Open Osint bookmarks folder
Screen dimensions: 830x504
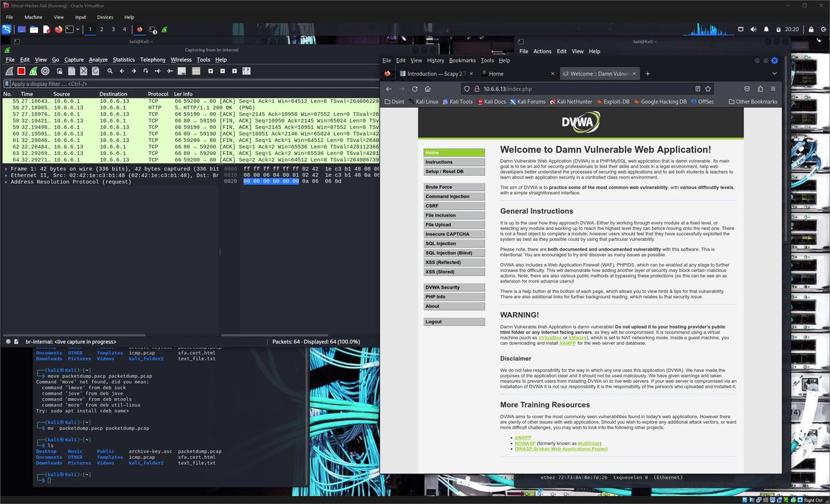tap(395, 102)
